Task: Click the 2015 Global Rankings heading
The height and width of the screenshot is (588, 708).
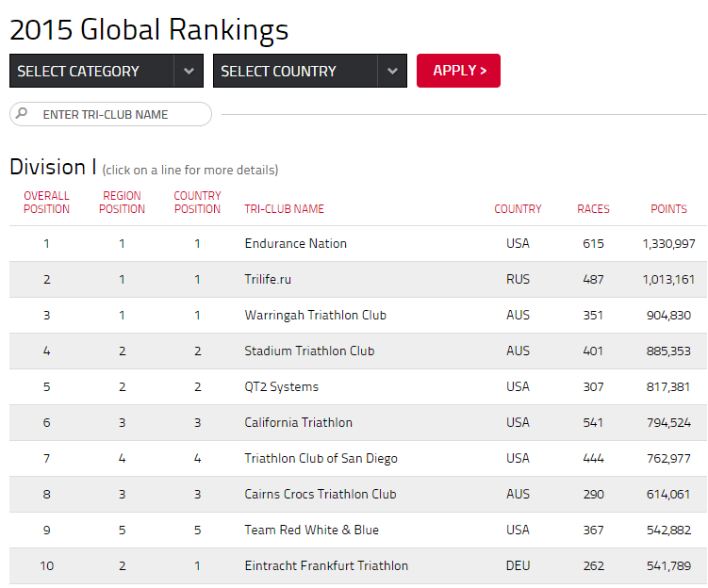Action: (149, 30)
